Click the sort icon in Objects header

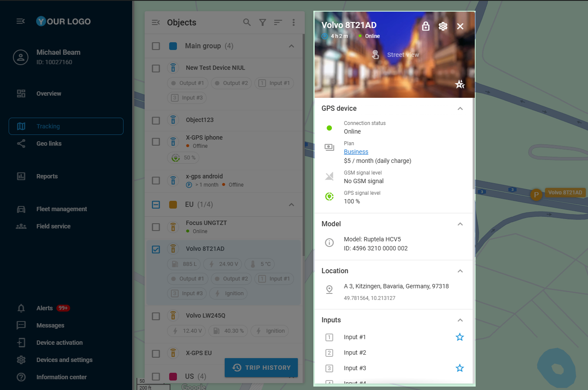(278, 22)
